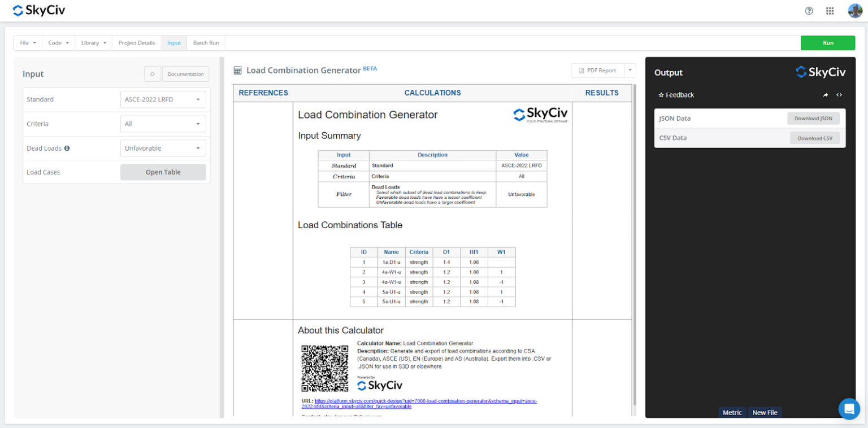The image size is (868, 428).
Task: Switch to the Batch Run tab
Action: coord(206,43)
